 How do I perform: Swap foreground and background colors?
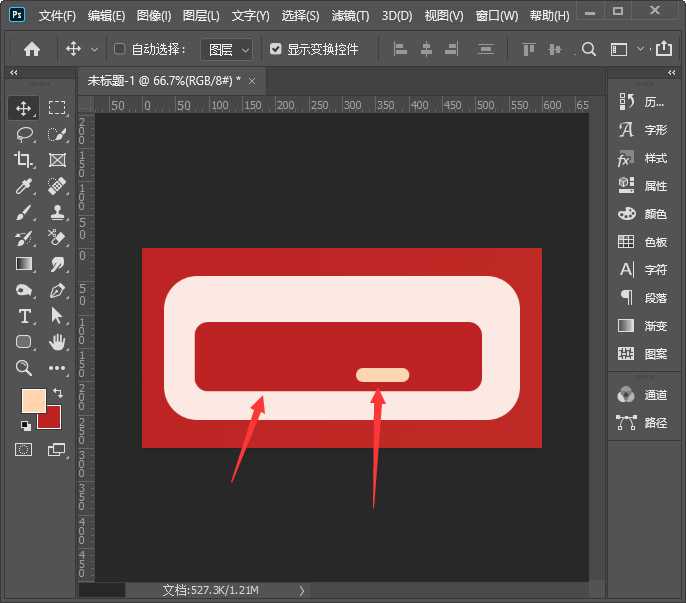click(x=58, y=392)
